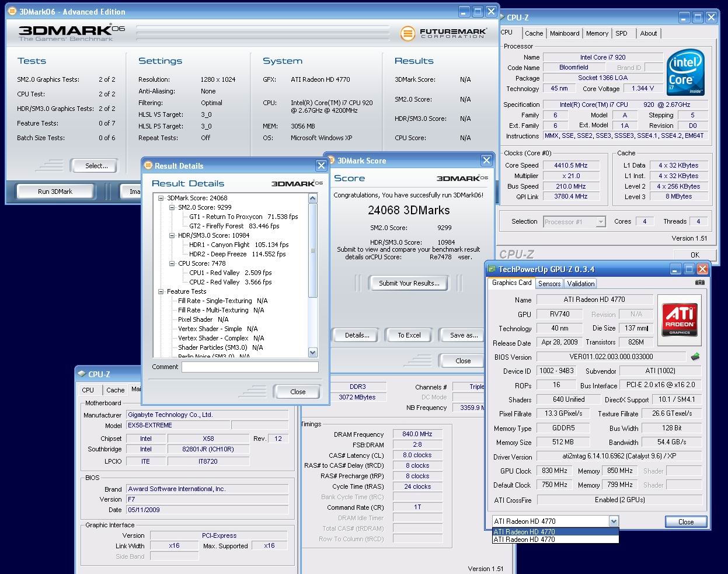The height and width of the screenshot is (574, 728).
Task: Click the GPU Clock 830 MHz field
Action: coord(554,471)
